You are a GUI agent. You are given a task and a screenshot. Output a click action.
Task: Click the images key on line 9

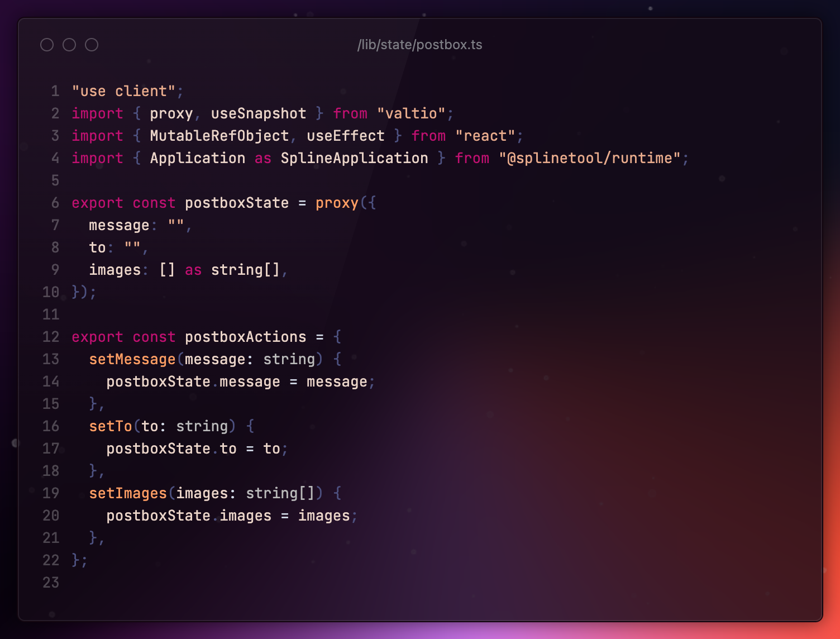click(115, 270)
